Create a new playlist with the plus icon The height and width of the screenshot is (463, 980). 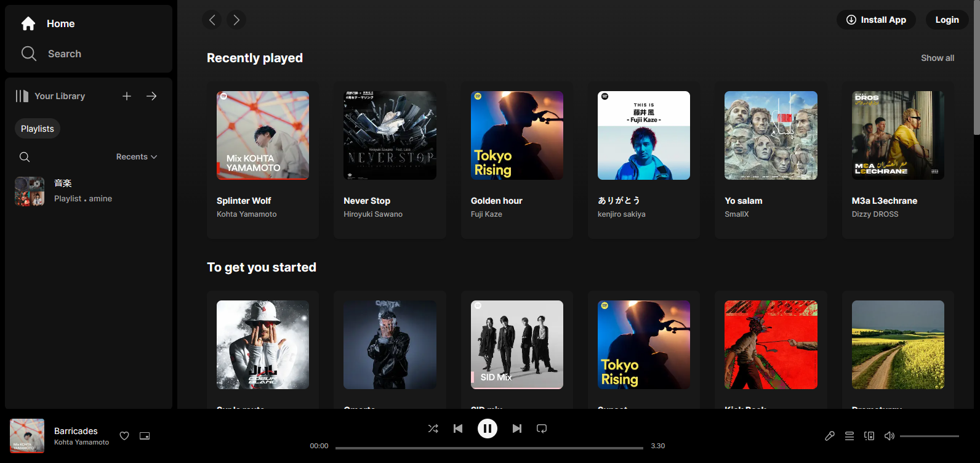coord(127,96)
